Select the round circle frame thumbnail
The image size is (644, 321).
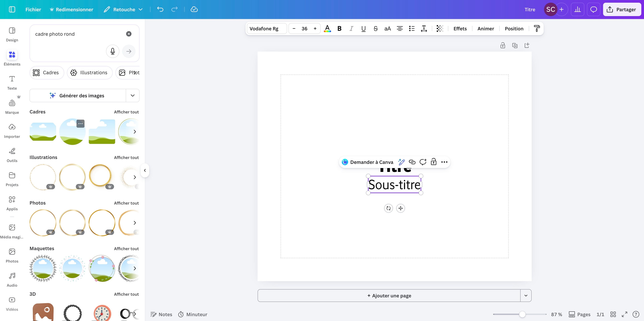point(72,132)
